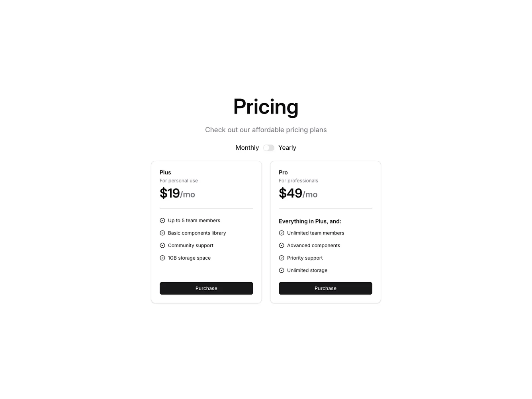Image resolution: width=532 pixels, height=399 pixels.
Task: Click the check icon beside 'Unlimited team members'
Action: (282, 233)
